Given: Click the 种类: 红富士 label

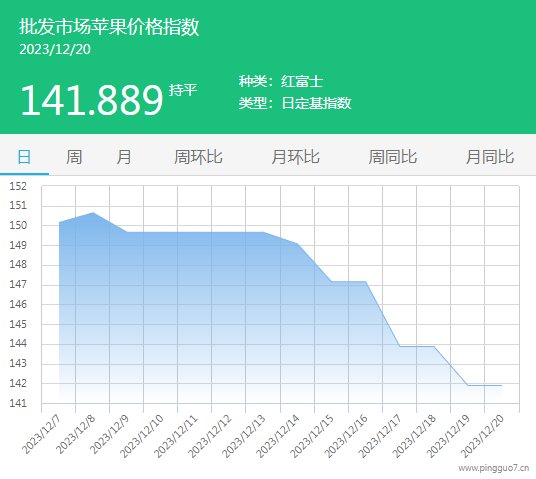Looking at the screenshot, I should pyautogui.click(x=281, y=81).
